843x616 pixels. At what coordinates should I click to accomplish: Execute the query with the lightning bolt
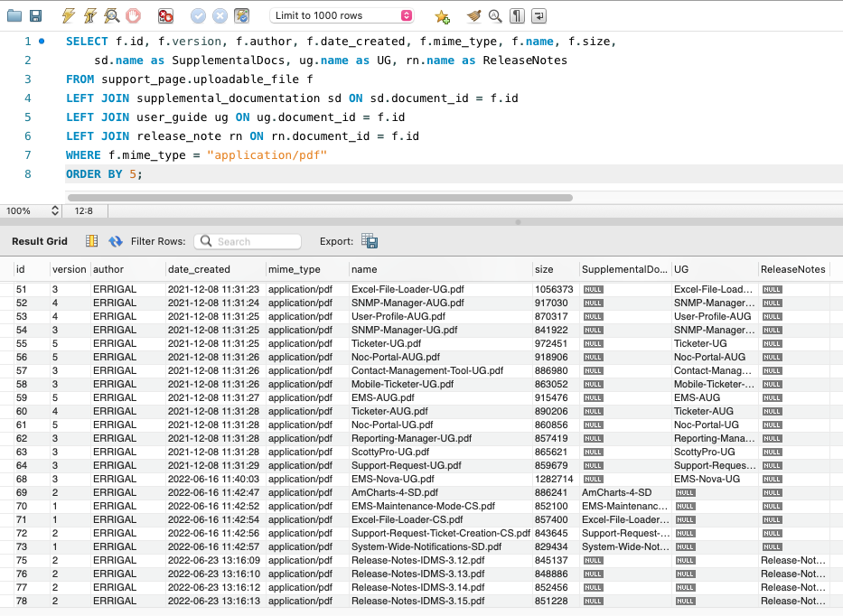pos(69,16)
